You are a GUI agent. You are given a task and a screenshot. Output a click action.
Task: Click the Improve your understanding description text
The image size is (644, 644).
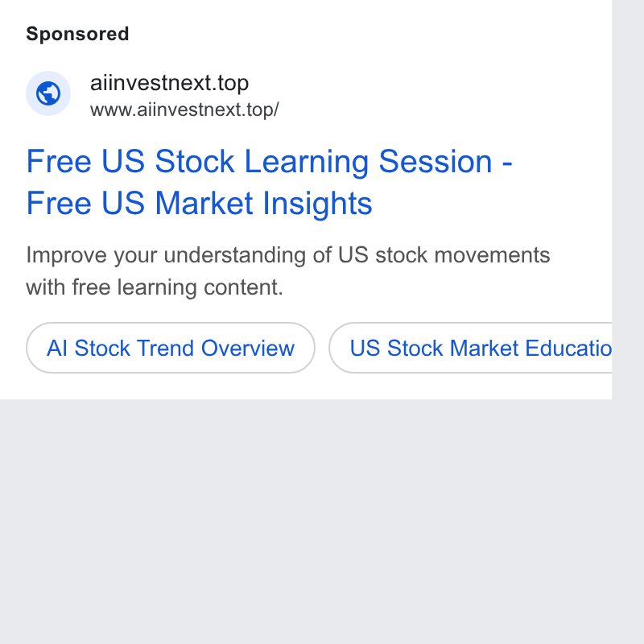[288, 255]
